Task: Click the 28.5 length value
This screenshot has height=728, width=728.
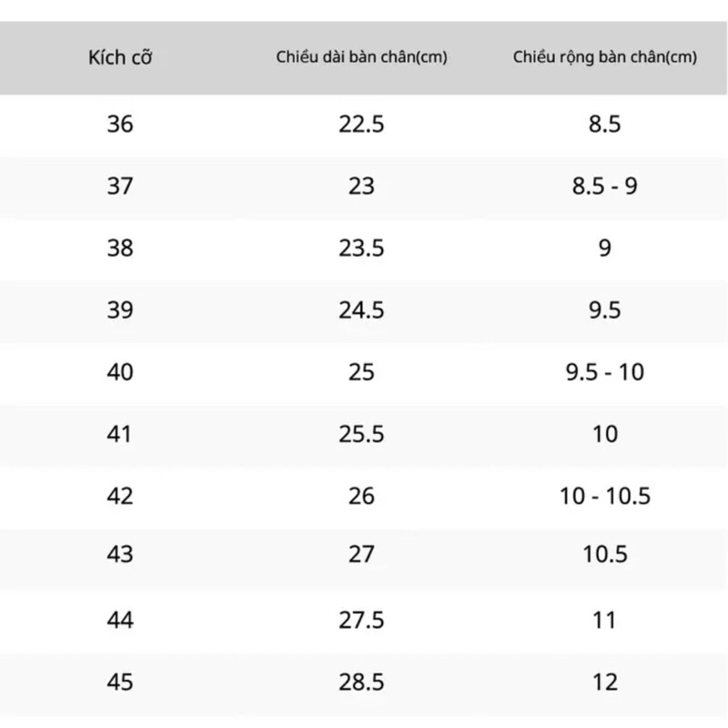Action: click(361, 682)
